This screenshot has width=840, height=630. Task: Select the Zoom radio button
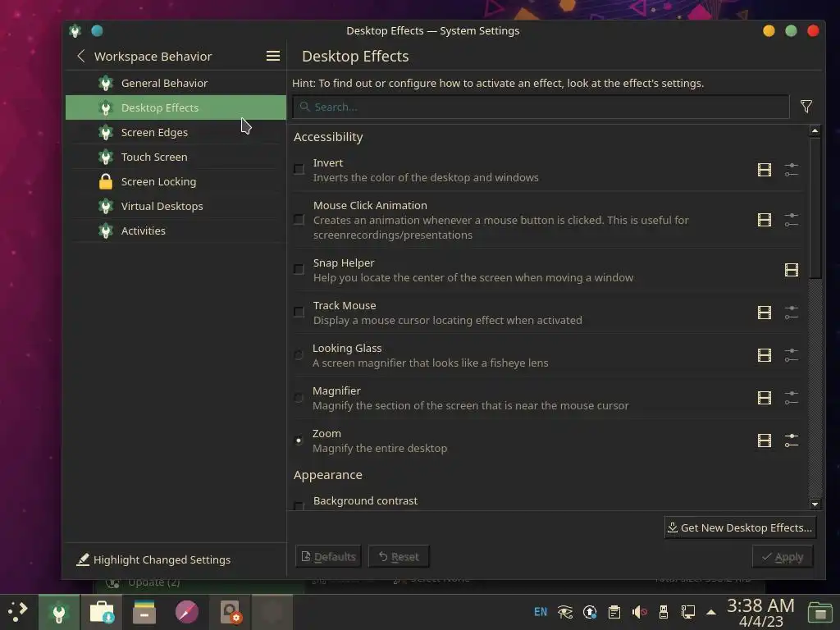pyautogui.click(x=299, y=441)
